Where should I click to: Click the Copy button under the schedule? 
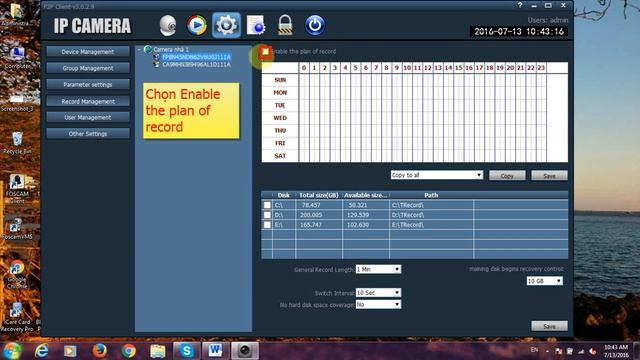(x=507, y=176)
